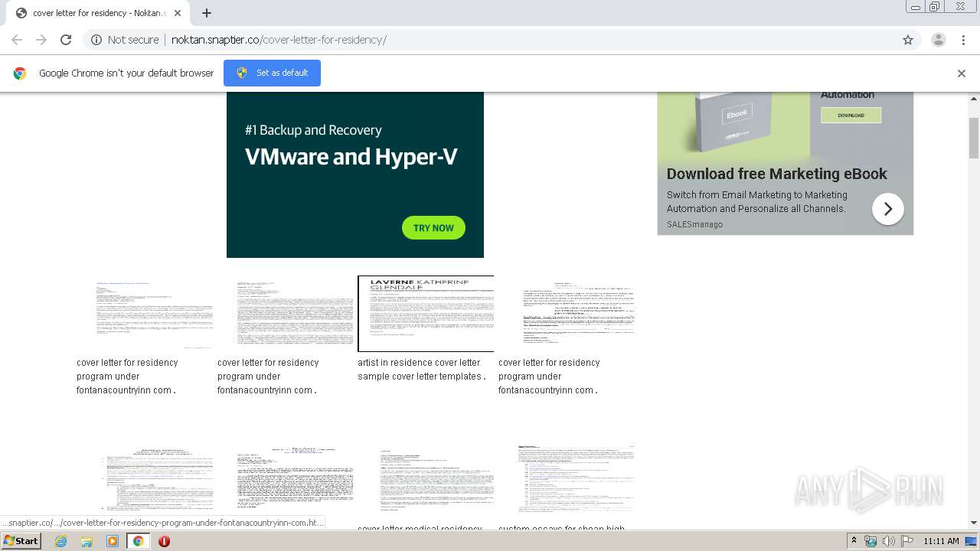The height and width of the screenshot is (551, 980).
Task: Show hidden system tray icons
Action: [854, 541]
